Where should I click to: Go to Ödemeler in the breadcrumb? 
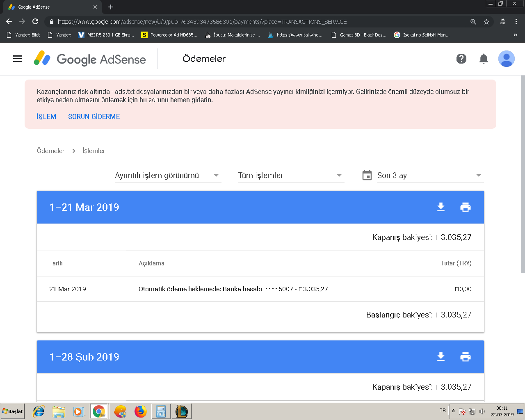[x=50, y=151]
